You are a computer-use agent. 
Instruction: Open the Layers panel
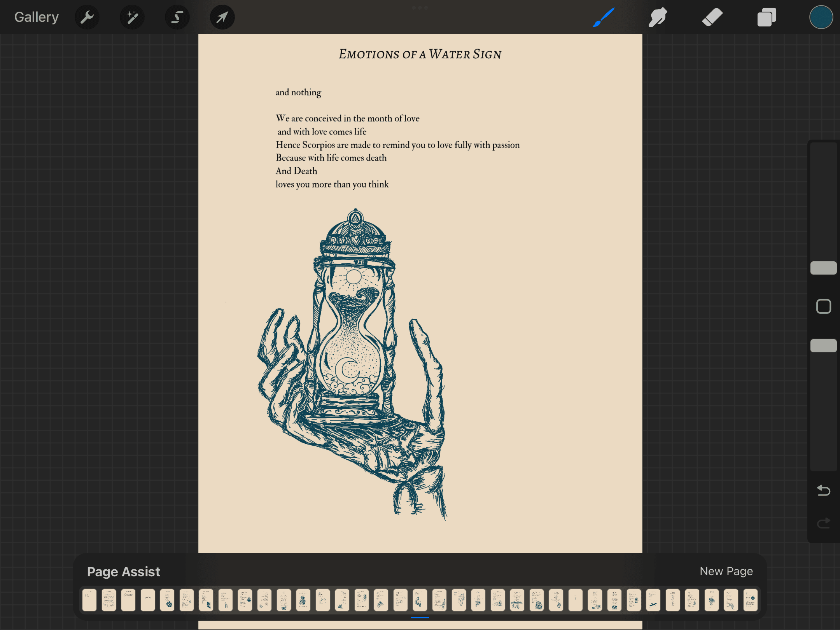pyautogui.click(x=766, y=17)
